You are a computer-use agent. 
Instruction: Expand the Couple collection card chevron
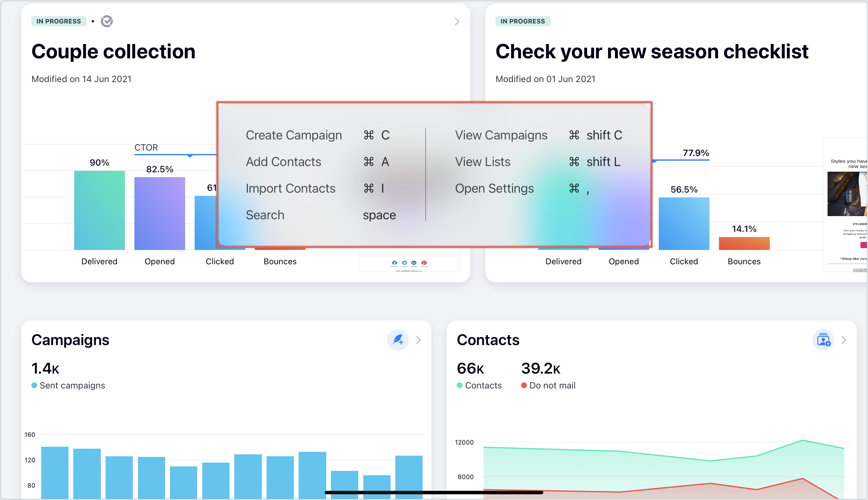coord(457,22)
